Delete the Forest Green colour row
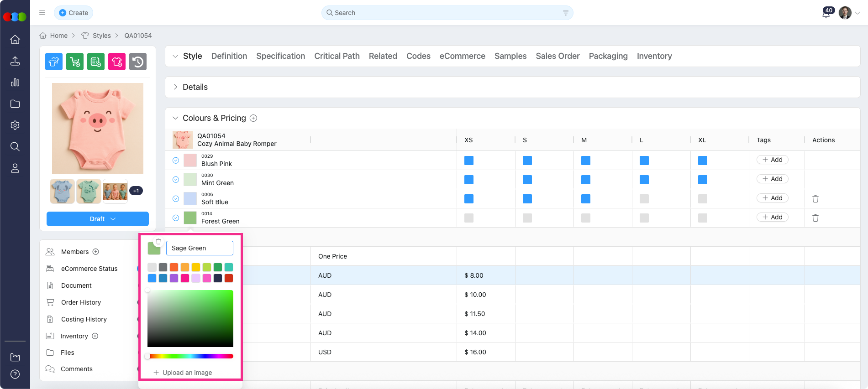 (x=815, y=218)
